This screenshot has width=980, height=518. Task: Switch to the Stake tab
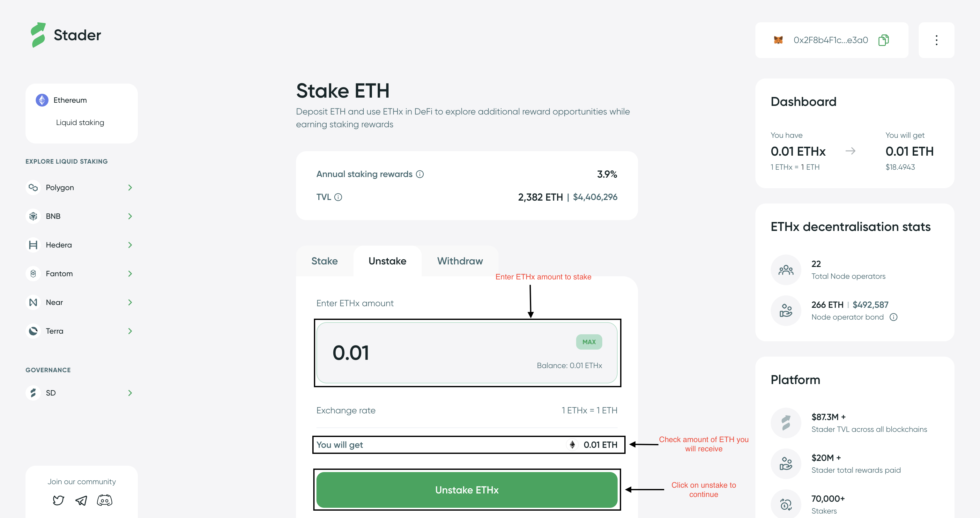tap(324, 261)
